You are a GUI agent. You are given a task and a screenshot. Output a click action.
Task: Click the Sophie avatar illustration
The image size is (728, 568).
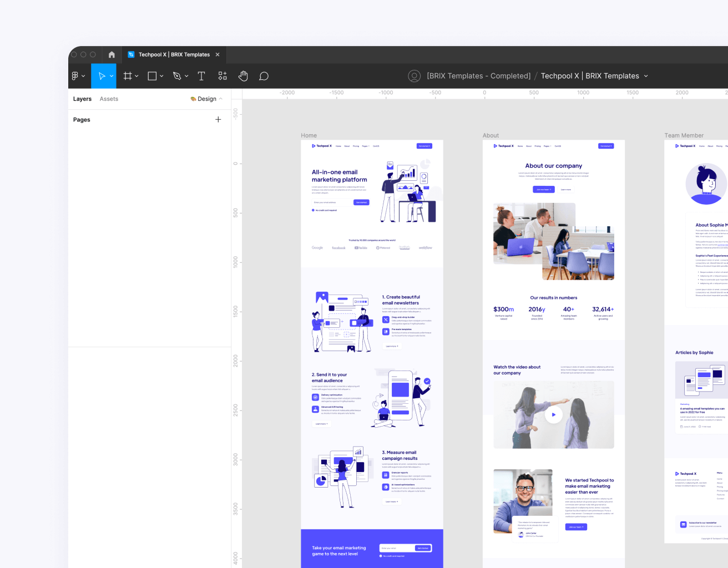click(x=706, y=184)
